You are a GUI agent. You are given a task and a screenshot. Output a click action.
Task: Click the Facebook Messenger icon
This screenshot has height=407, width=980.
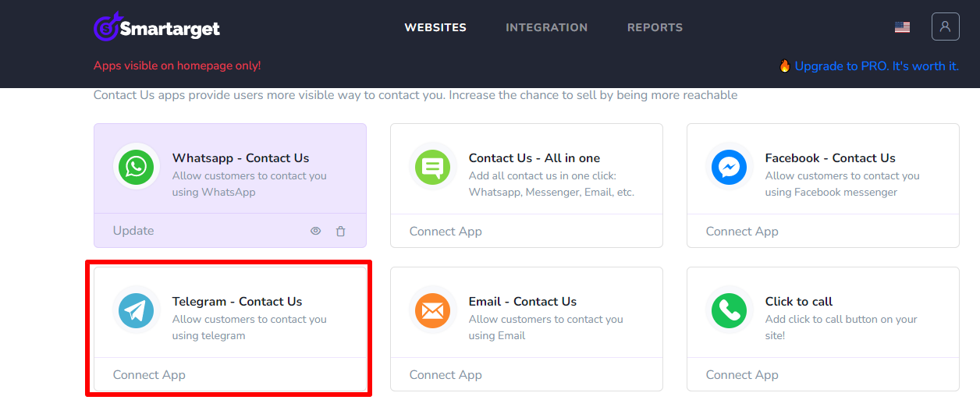(730, 167)
